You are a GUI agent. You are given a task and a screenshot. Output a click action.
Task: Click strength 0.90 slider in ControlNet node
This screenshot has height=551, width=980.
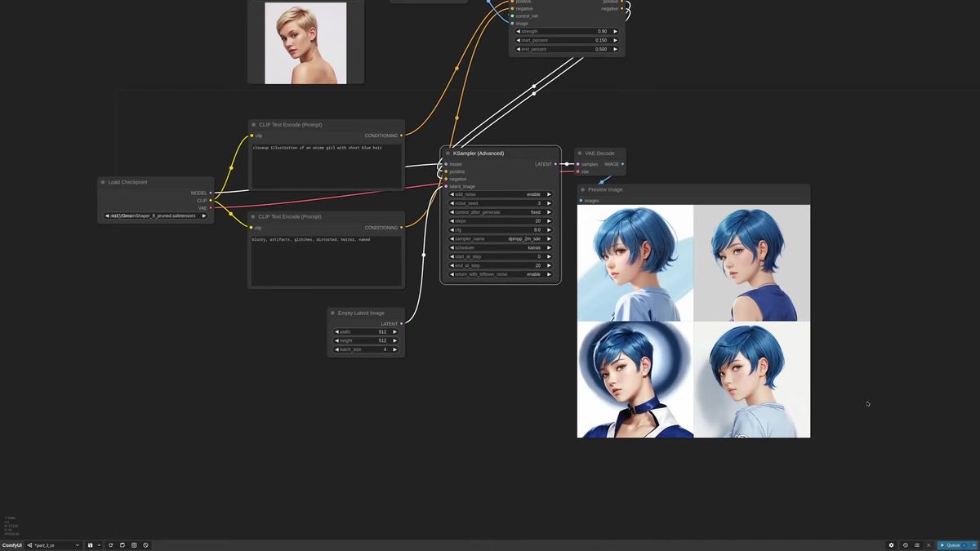point(567,31)
